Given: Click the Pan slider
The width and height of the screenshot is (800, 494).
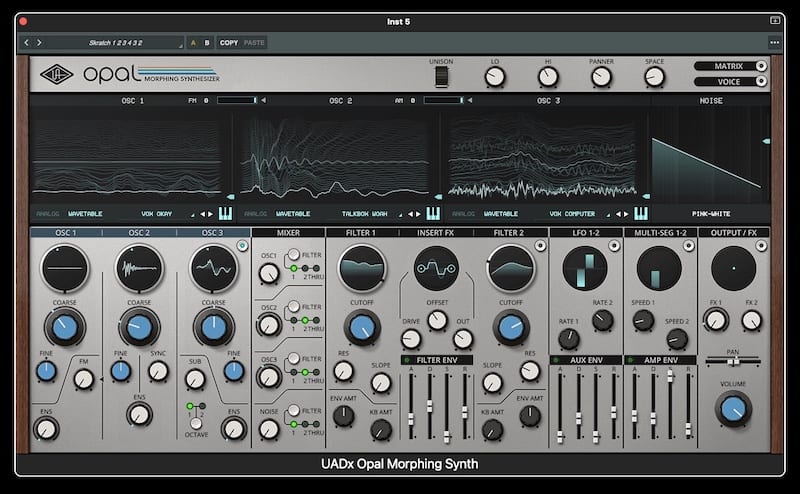Looking at the screenshot, I should (x=733, y=361).
